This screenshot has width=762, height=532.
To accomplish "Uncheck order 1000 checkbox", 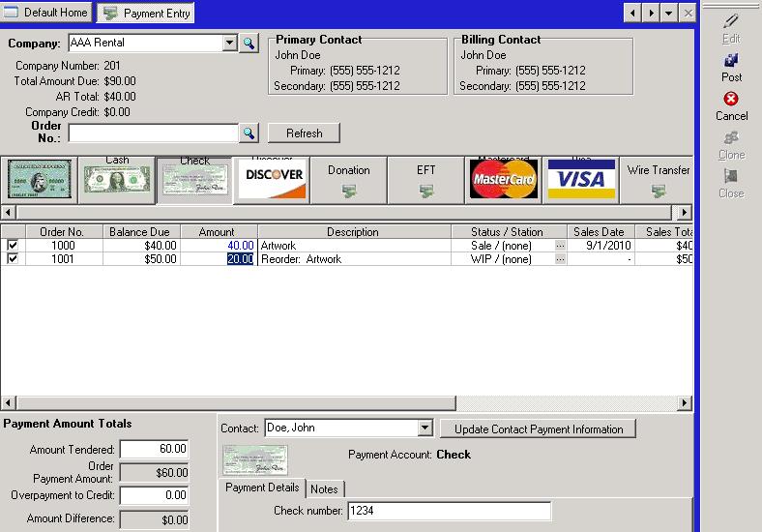I will click(x=13, y=246).
